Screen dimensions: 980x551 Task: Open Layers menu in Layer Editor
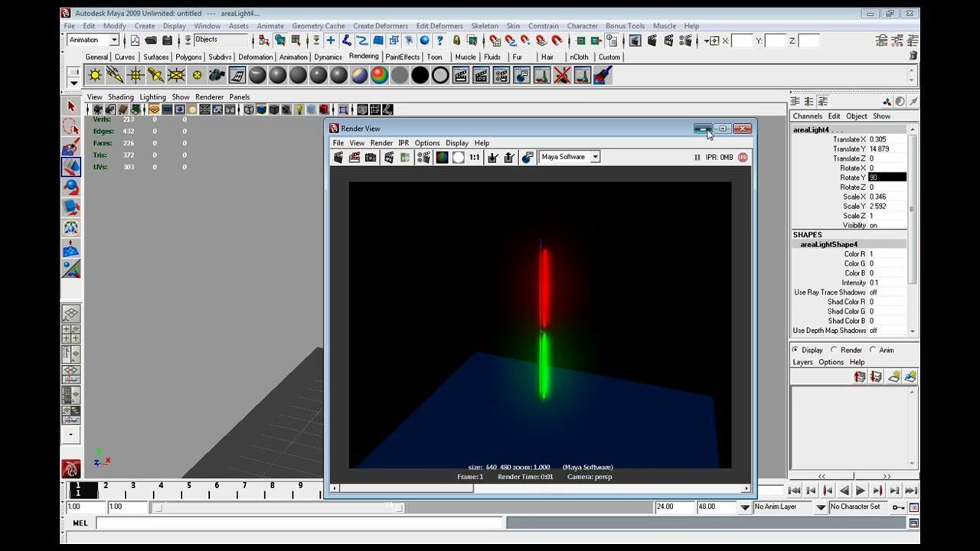click(x=802, y=362)
